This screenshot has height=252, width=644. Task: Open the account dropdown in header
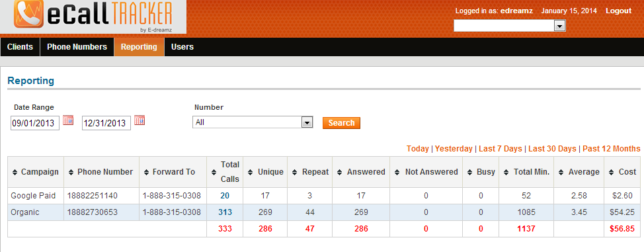509,26
